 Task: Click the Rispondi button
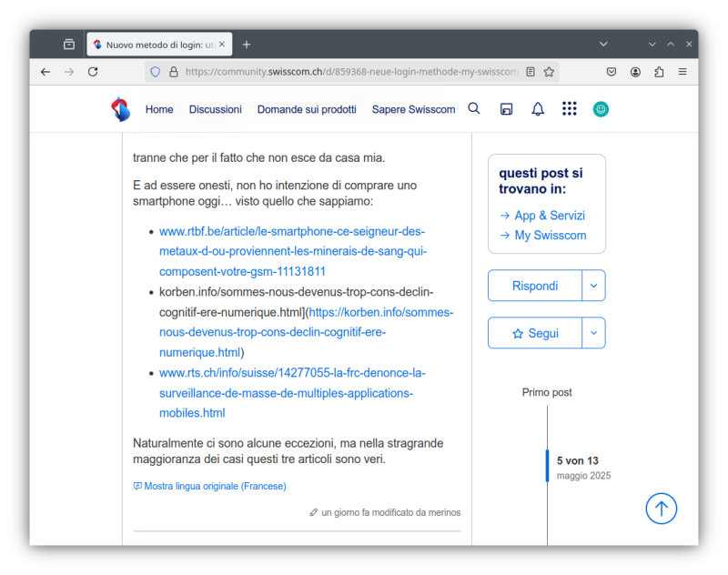535,286
